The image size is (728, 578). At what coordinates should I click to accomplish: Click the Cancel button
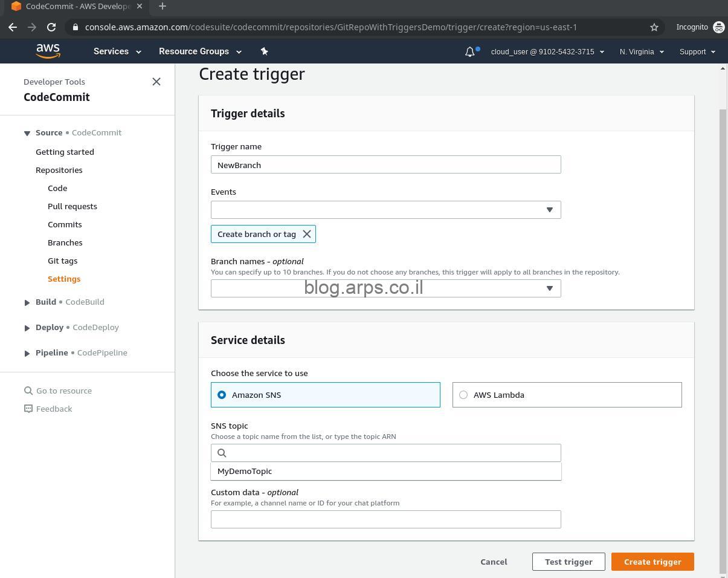point(494,562)
